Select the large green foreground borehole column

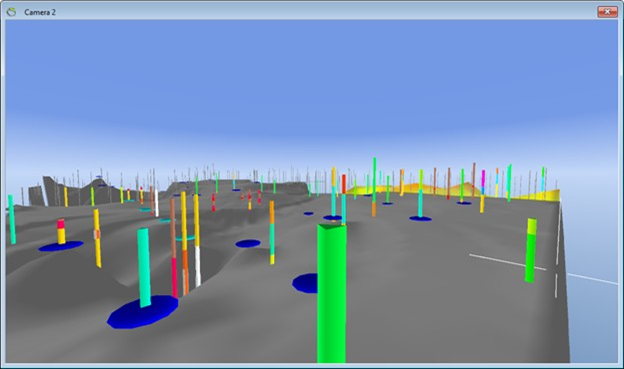(x=332, y=293)
